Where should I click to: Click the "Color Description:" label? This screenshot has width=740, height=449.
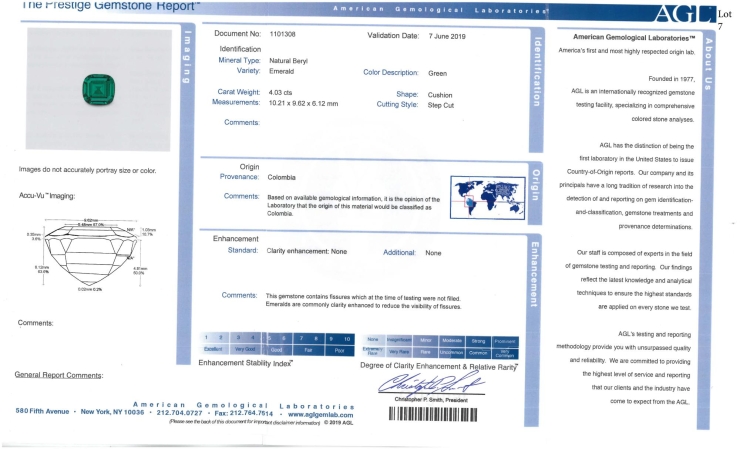pos(391,73)
